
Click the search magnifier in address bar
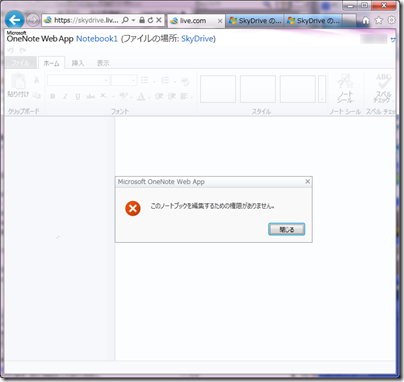click(125, 20)
